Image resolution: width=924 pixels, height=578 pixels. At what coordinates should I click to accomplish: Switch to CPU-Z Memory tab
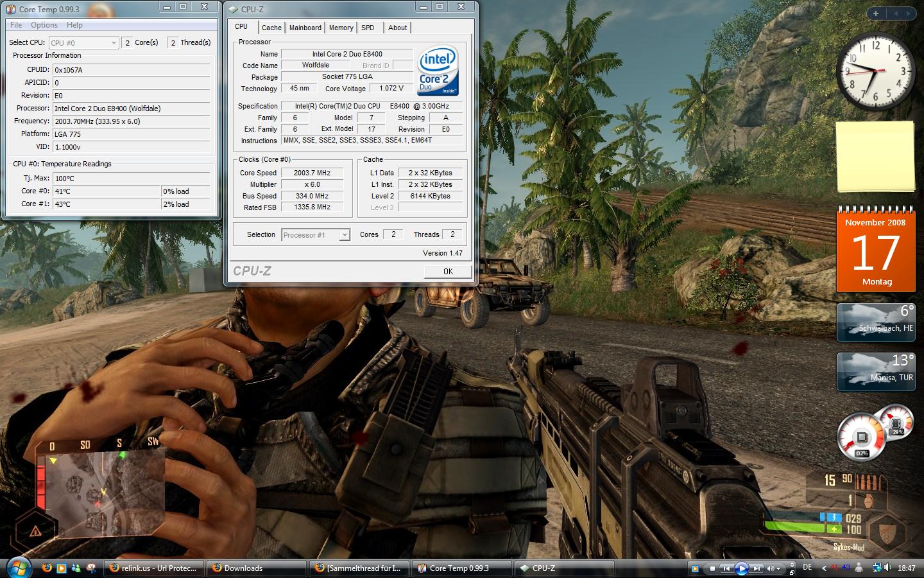coord(341,28)
